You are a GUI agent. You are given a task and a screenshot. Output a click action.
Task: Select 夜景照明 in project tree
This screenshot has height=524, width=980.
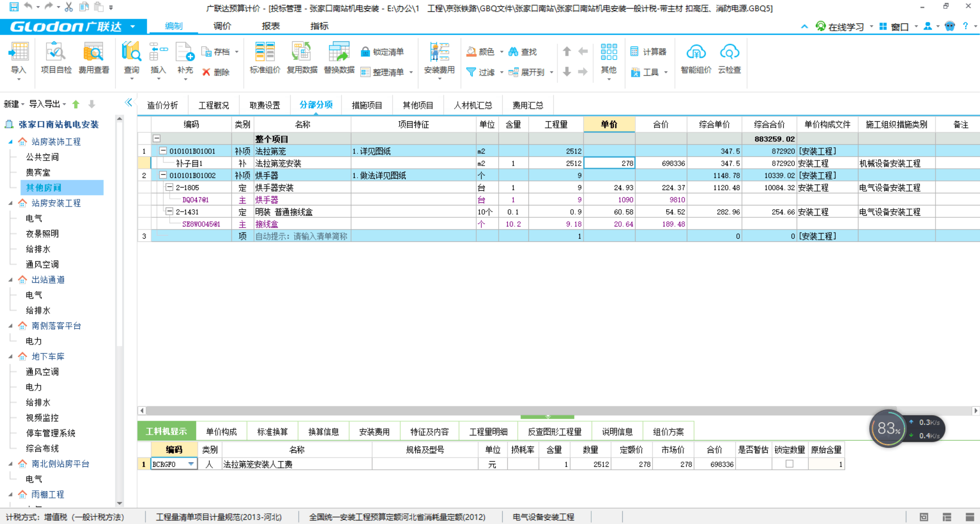(x=42, y=234)
